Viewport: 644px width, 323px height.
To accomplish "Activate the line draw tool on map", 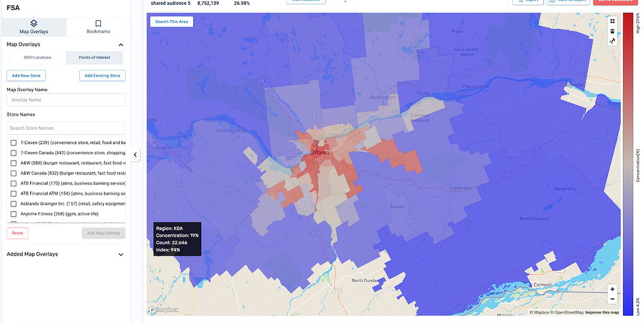I will pos(612,41).
